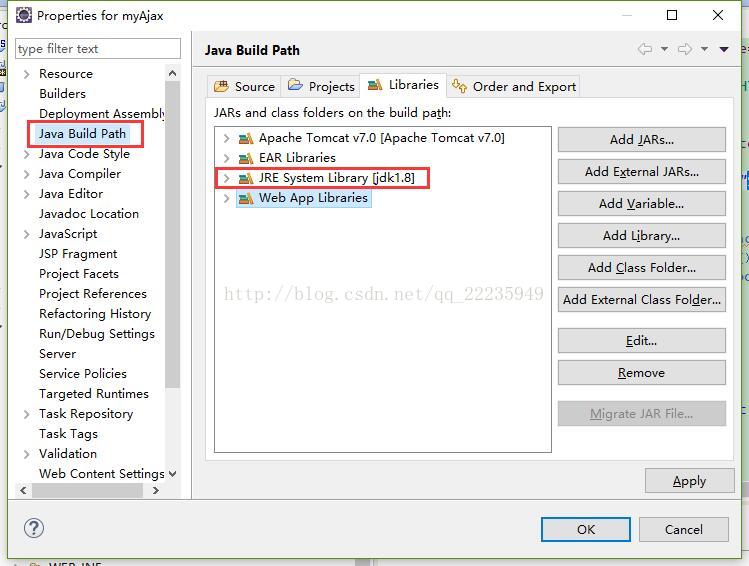The width and height of the screenshot is (749, 566).
Task: Click the sidebar horizontal scroll left arrow
Action: pos(23,491)
